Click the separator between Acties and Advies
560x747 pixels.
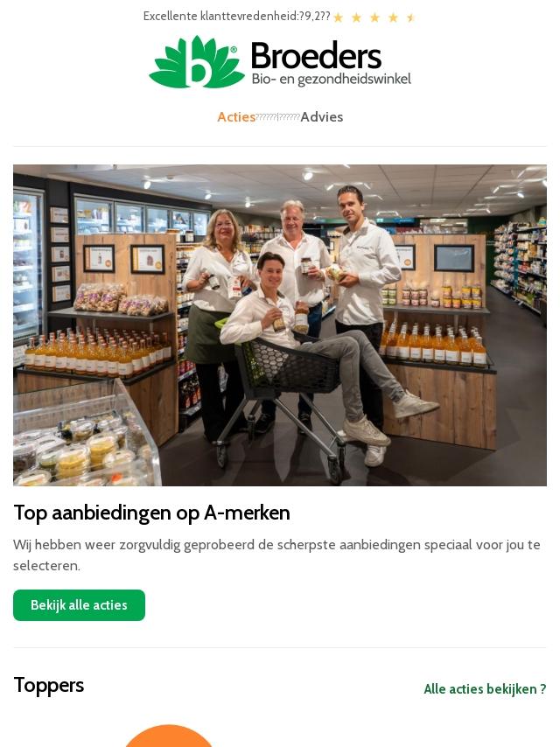278,117
